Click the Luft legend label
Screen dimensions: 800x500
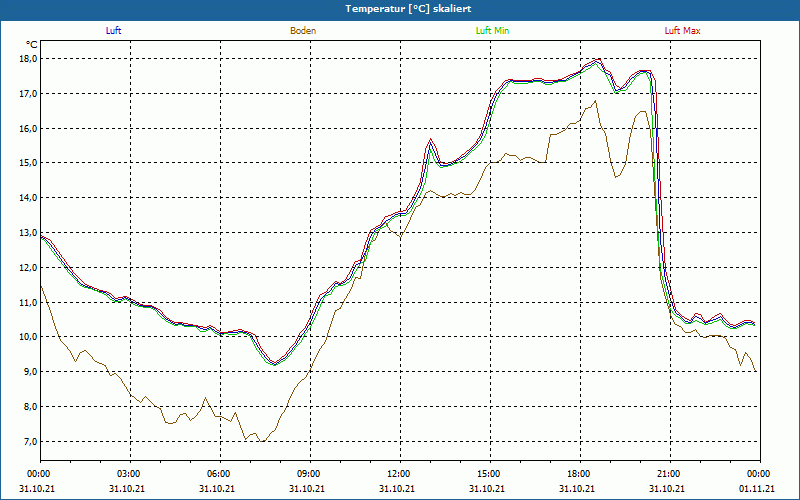(x=113, y=31)
